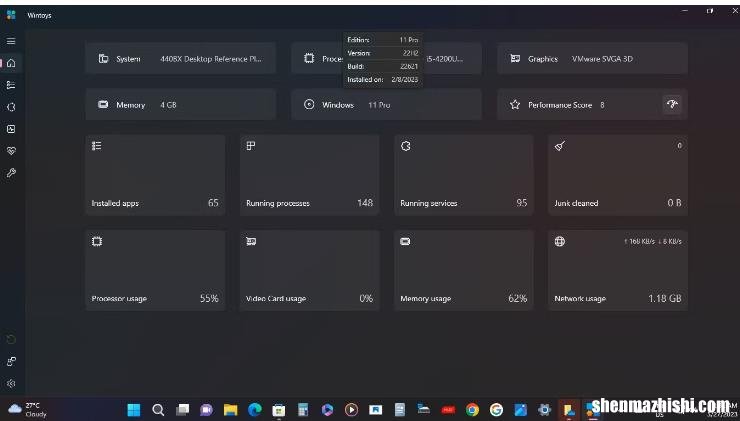740x421 pixels.
Task: Click the Graphics VMware SVGA 3D card
Action: click(x=592, y=59)
